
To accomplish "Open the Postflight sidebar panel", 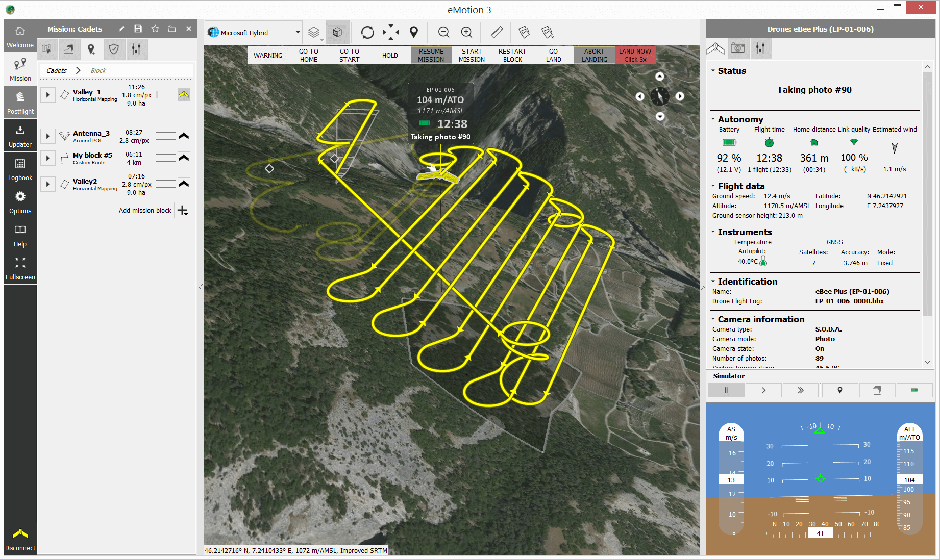I will click(x=20, y=103).
